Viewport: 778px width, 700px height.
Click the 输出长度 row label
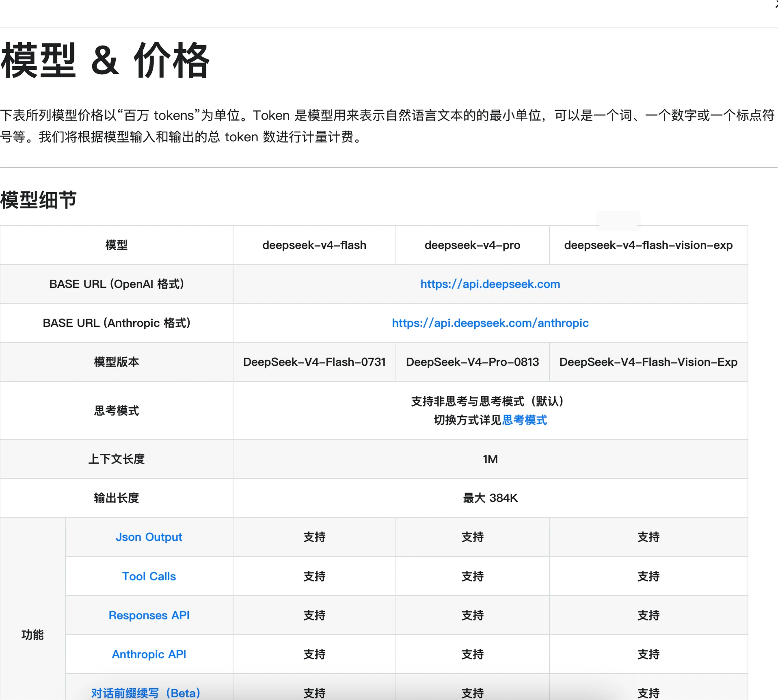pos(117,498)
